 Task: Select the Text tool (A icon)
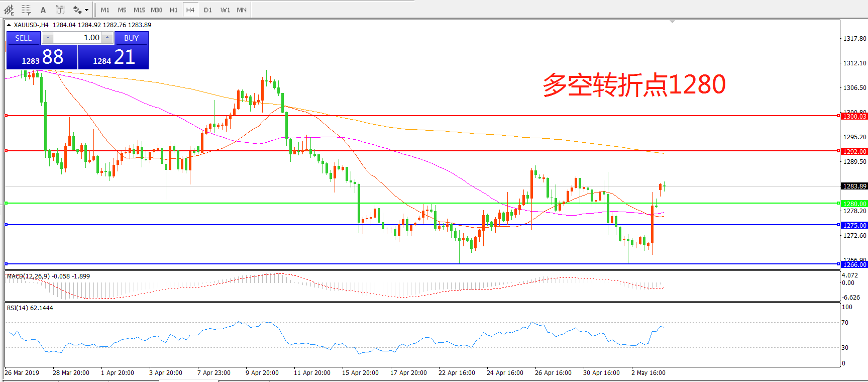pyautogui.click(x=43, y=10)
